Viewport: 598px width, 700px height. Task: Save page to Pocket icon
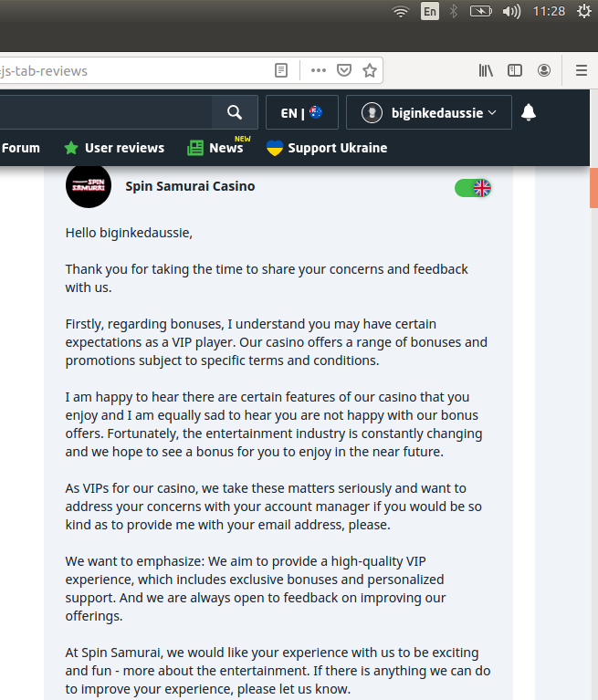point(344,70)
